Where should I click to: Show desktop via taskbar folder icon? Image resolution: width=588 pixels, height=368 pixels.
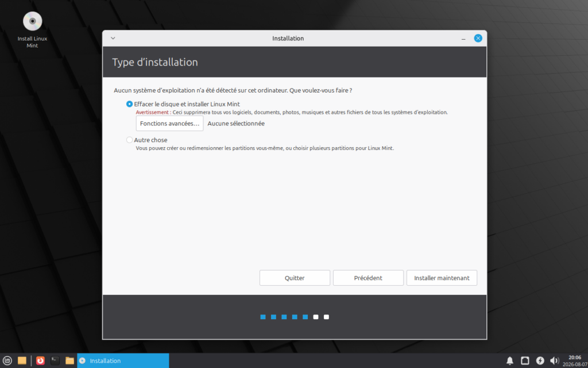click(x=22, y=361)
